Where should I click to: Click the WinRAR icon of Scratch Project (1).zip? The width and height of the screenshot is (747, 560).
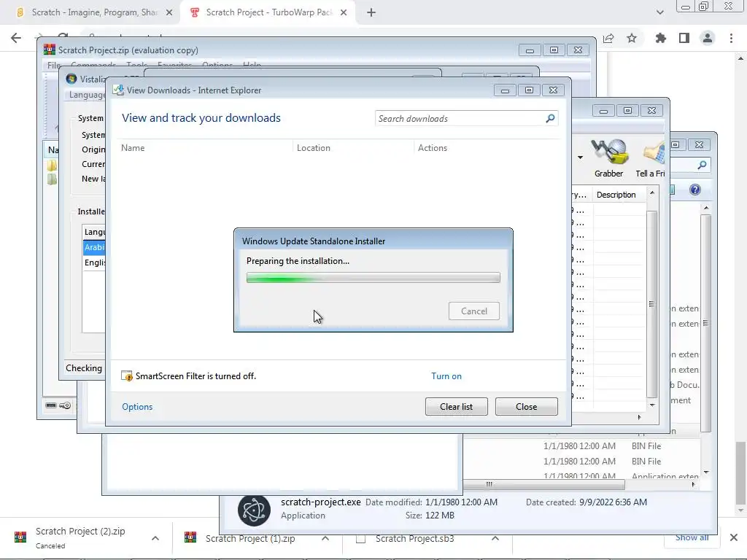coord(190,537)
